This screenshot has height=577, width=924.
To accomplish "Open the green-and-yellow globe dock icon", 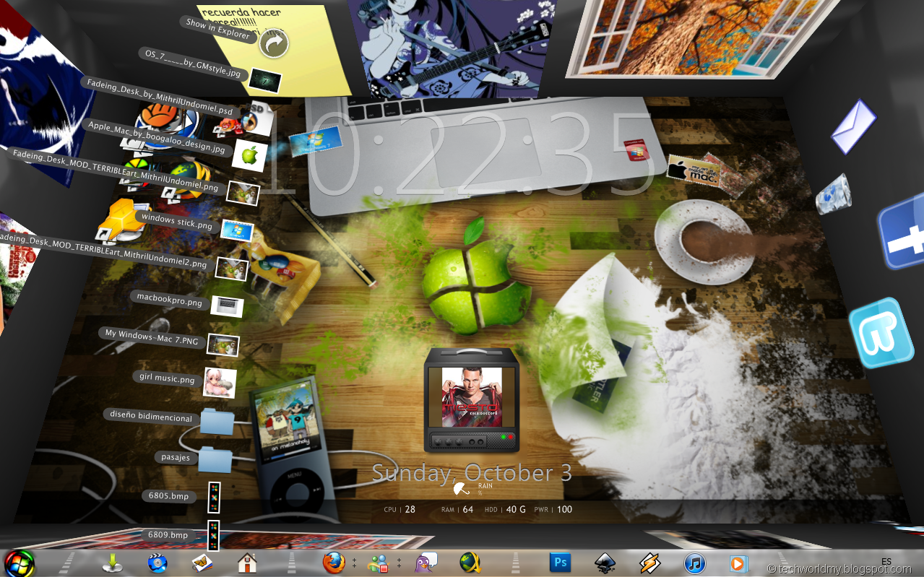I will click(471, 563).
